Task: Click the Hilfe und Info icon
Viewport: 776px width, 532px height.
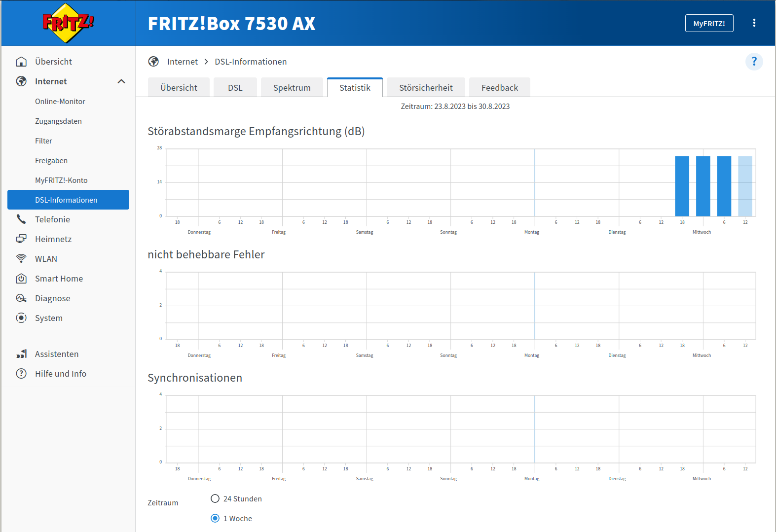Action: [x=21, y=374]
